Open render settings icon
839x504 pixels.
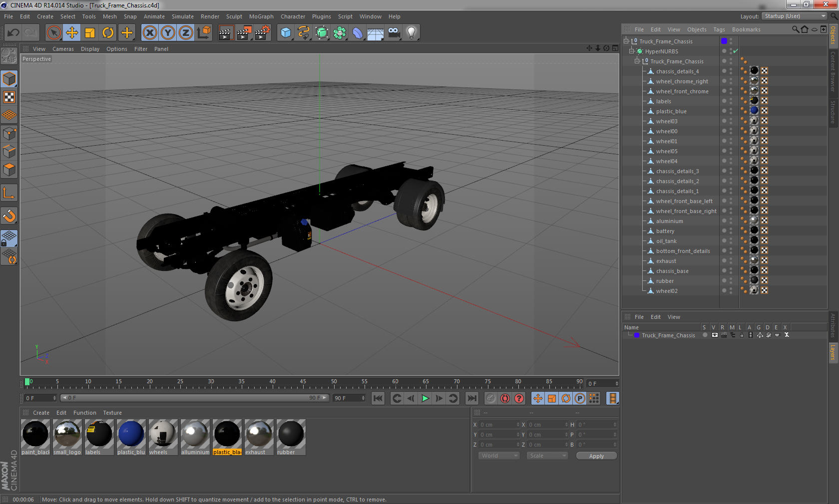pos(263,33)
